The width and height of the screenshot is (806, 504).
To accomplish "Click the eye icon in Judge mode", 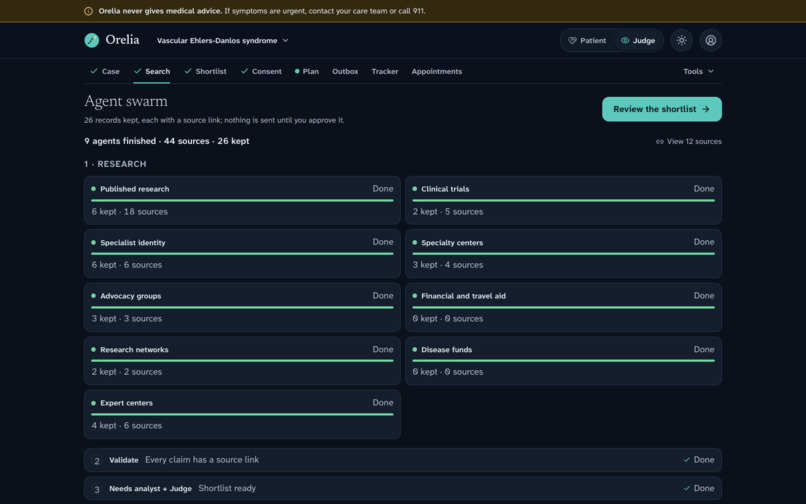I will 625,40.
